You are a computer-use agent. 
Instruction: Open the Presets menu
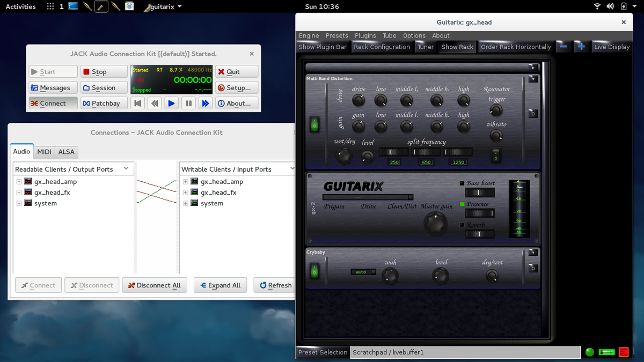point(337,35)
